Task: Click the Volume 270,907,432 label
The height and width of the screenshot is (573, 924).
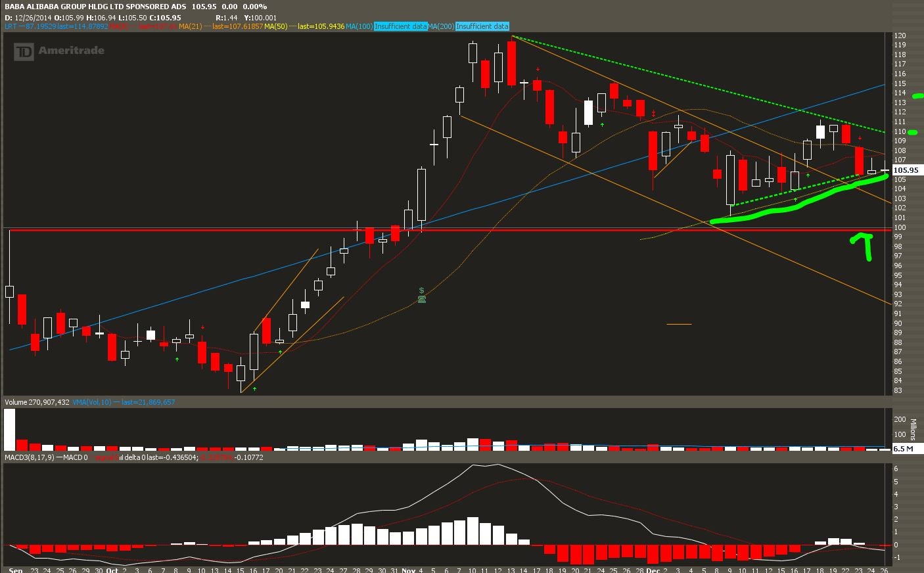Action: [37, 402]
